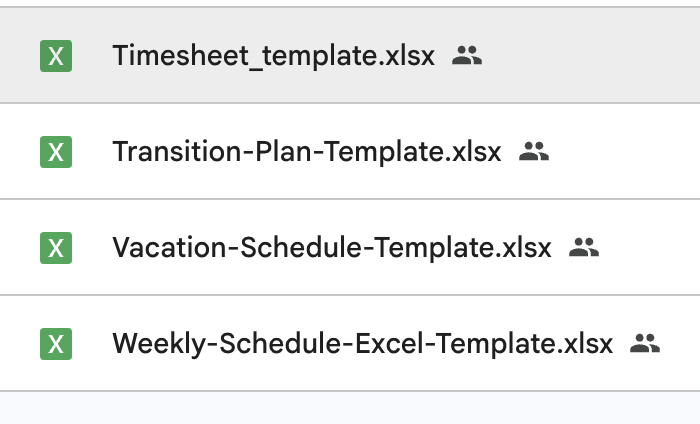Open the Timesheet_template.xlsx file name

[273, 56]
